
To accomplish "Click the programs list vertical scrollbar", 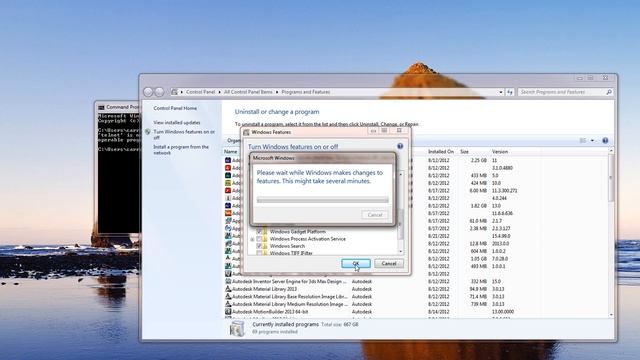I will (611, 233).
